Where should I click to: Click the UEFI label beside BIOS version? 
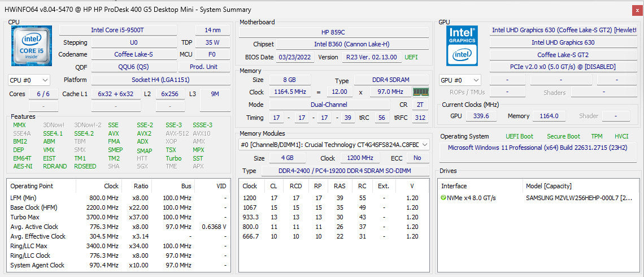(412, 57)
